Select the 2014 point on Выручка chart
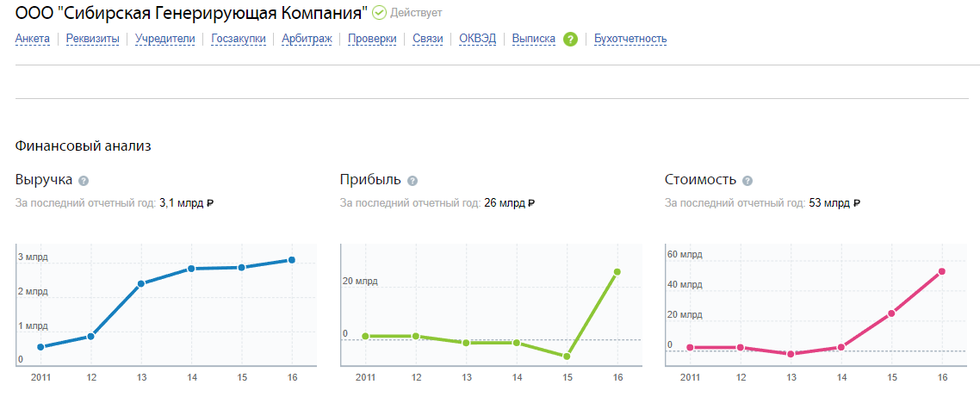 191,269
